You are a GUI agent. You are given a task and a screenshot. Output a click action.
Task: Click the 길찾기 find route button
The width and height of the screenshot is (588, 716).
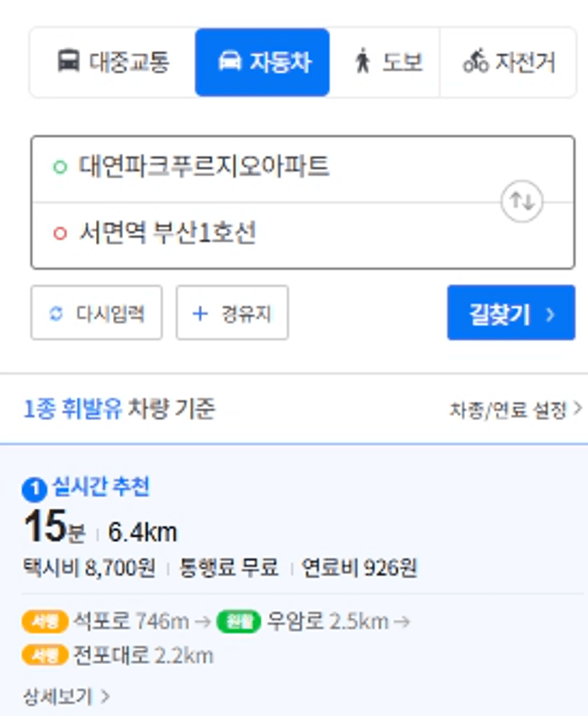tap(511, 313)
